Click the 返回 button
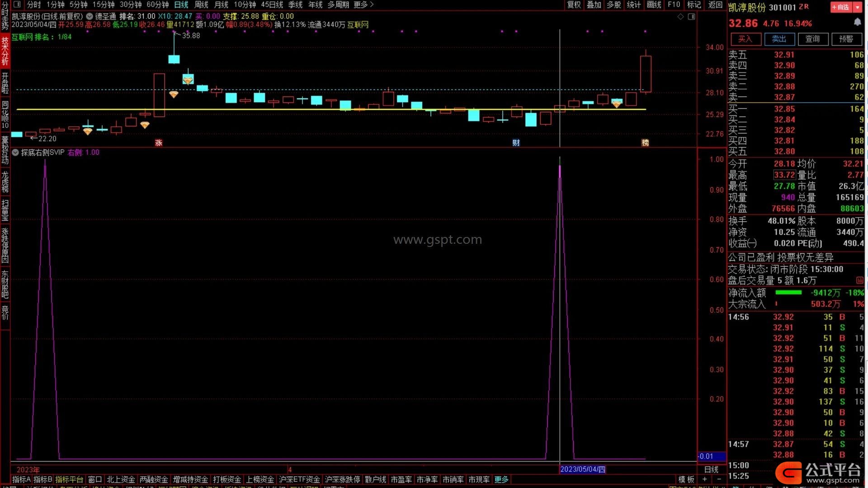The width and height of the screenshot is (868, 488). click(715, 5)
